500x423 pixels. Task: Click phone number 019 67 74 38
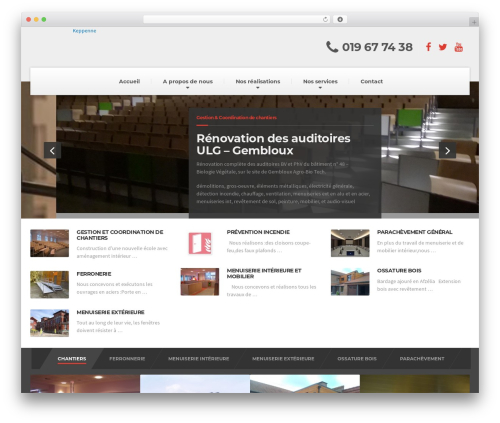pyautogui.click(x=377, y=47)
